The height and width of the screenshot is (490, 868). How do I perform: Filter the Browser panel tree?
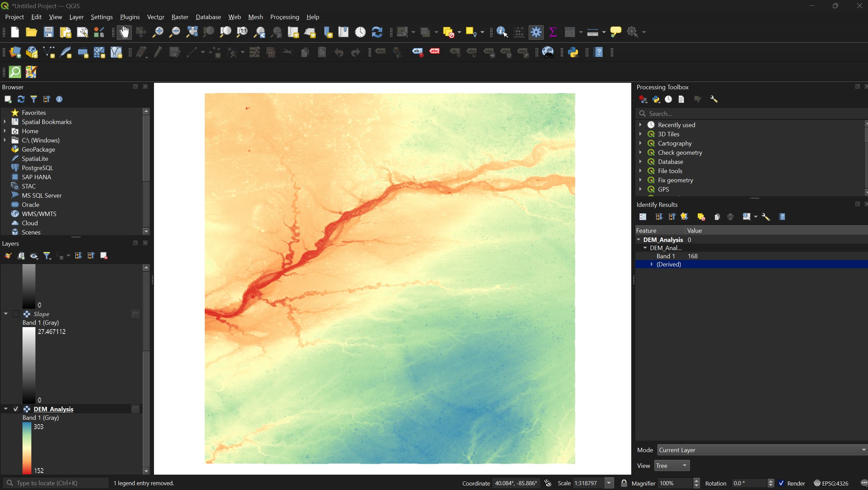34,99
